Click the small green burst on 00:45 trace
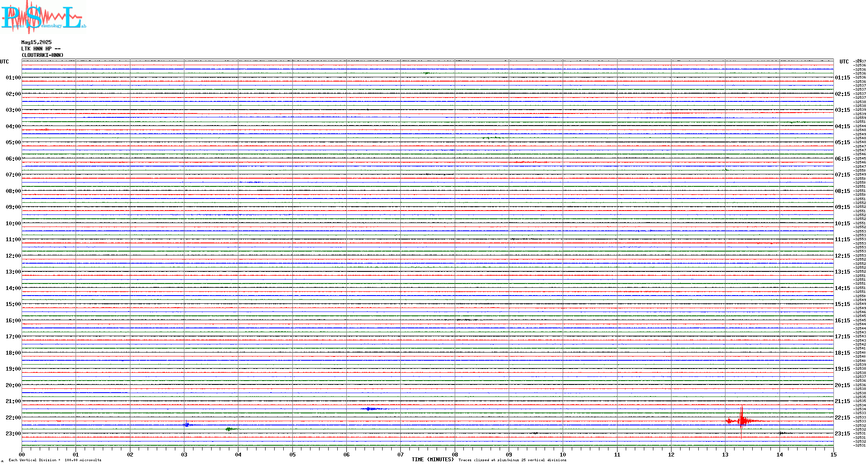This screenshot has height=466, width=868. pos(428,73)
